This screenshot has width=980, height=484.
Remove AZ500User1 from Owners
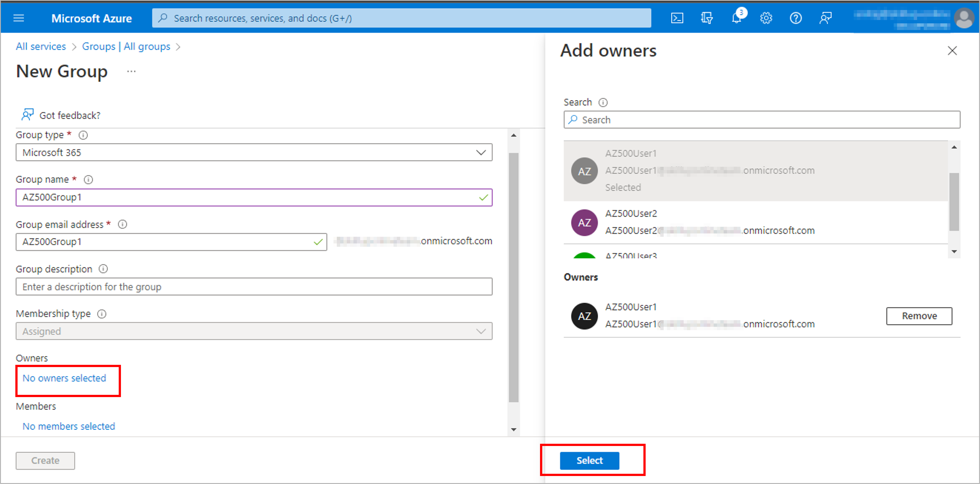coord(919,316)
